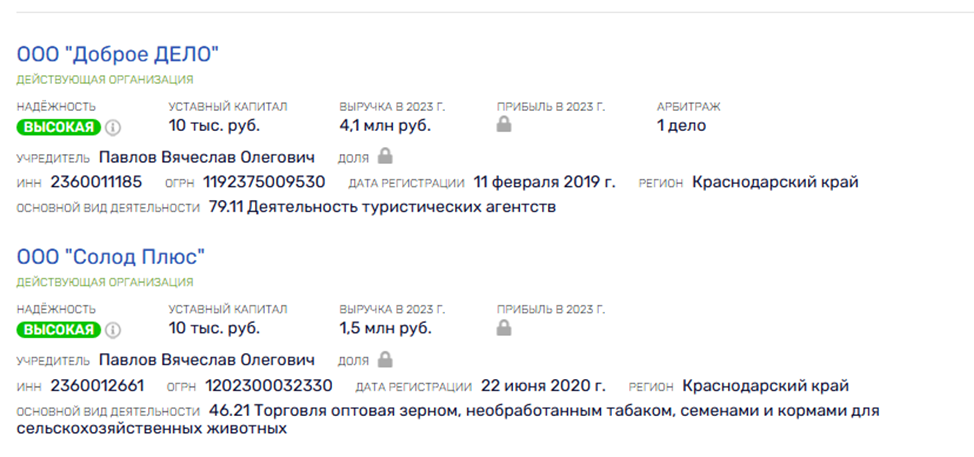The height and width of the screenshot is (457, 974).
Task: Select OGRN number 1192375009530
Action: pyautogui.click(x=263, y=182)
